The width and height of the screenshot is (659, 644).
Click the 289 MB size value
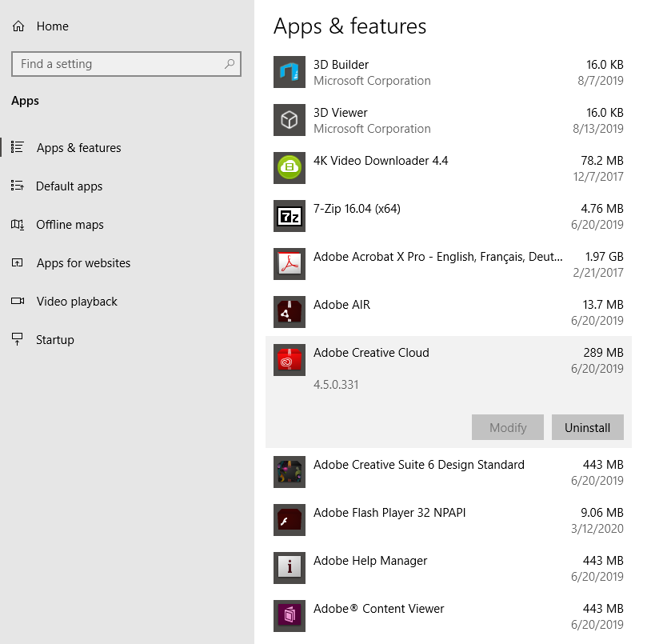pyautogui.click(x=603, y=353)
